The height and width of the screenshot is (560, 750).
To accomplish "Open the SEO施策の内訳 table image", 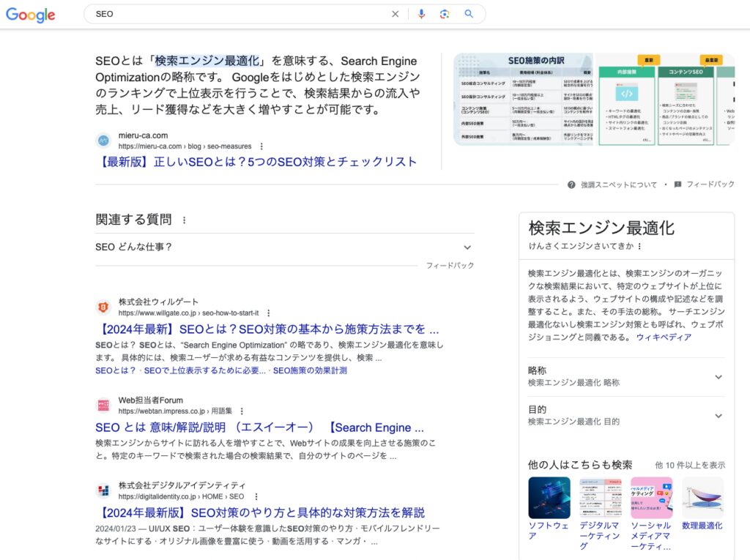I will (x=523, y=99).
